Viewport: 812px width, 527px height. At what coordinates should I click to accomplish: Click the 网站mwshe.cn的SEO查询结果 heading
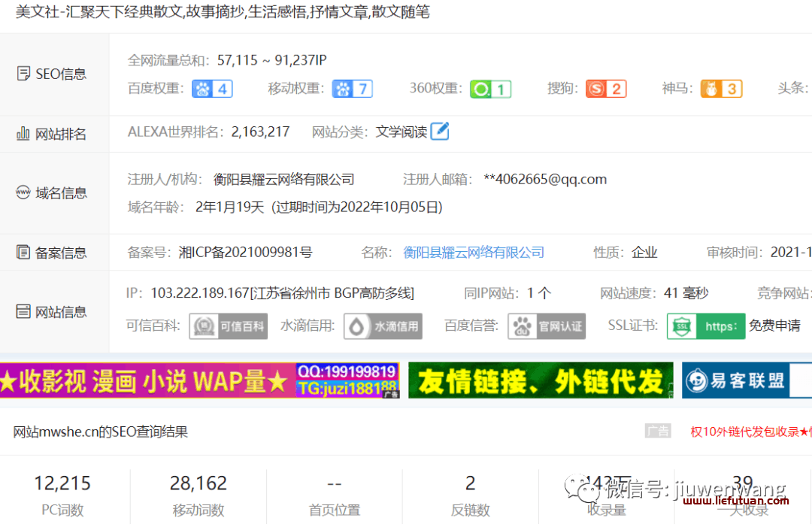pyautogui.click(x=101, y=432)
